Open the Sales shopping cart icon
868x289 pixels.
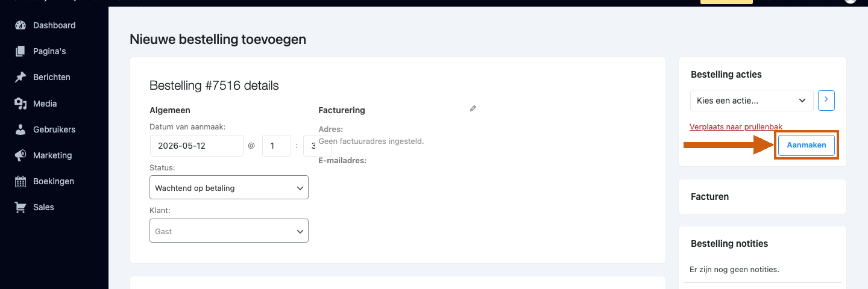[20, 207]
